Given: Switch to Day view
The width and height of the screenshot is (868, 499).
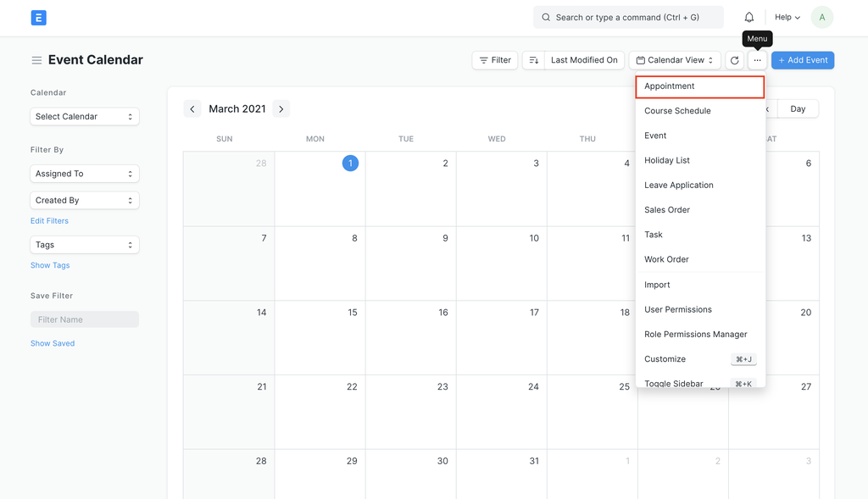Looking at the screenshot, I should (798, 109).
